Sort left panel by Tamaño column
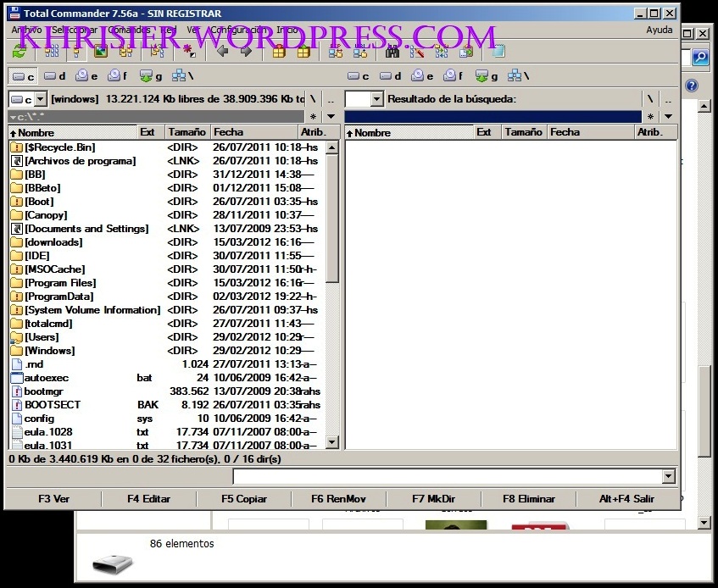 pyautogui.click(x=187, y=132)
